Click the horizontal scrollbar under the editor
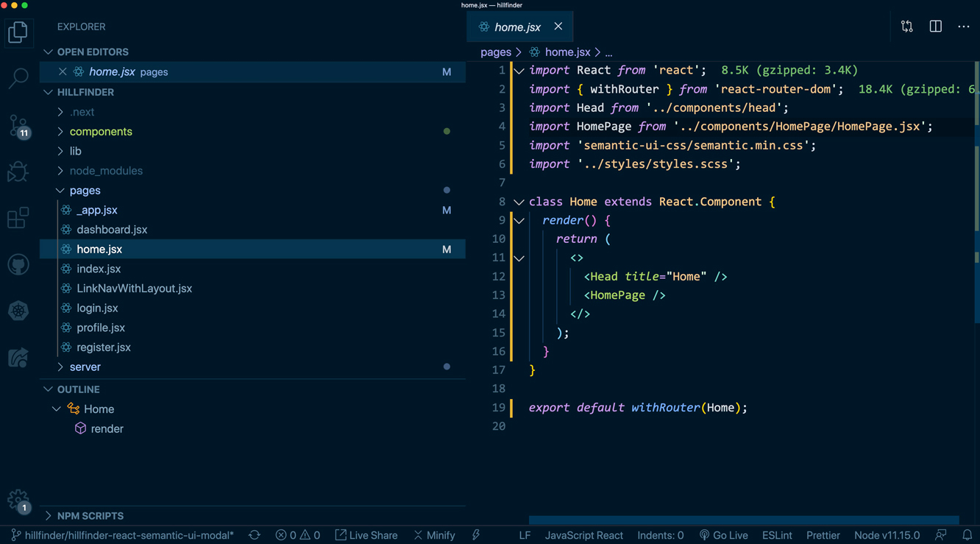The width and height of the screenshot is (980, 544). [743, 520]
